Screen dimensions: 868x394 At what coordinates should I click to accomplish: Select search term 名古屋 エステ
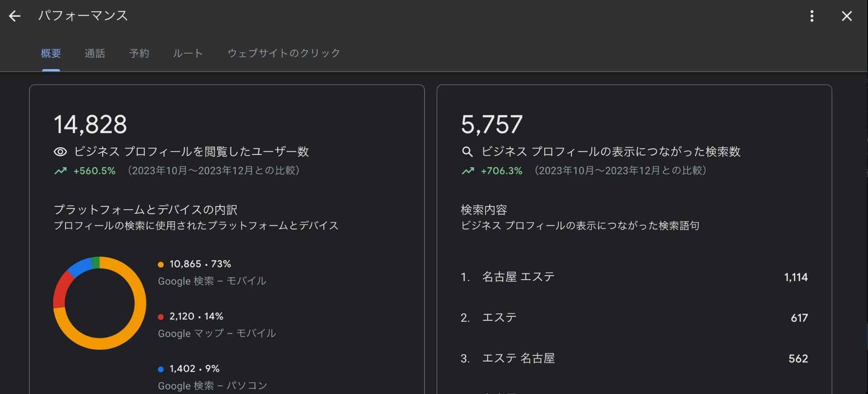click(x=518, y=277)
